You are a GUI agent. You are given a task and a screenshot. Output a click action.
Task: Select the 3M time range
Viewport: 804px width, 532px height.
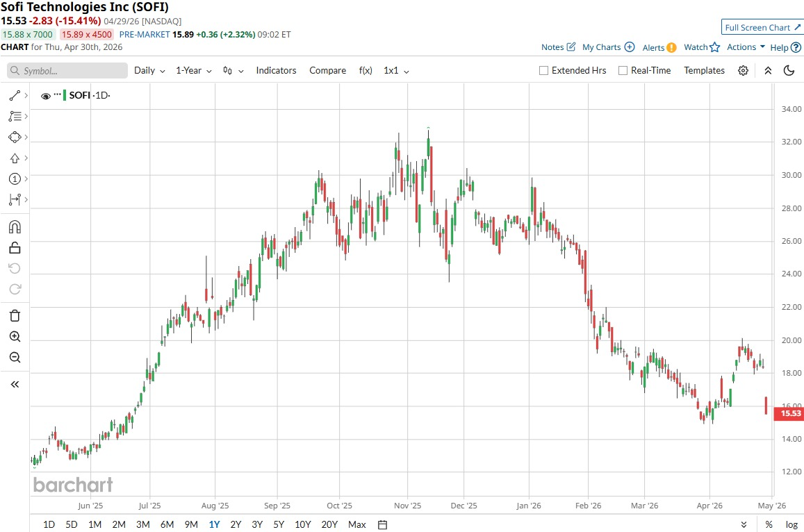pos(142,524)
